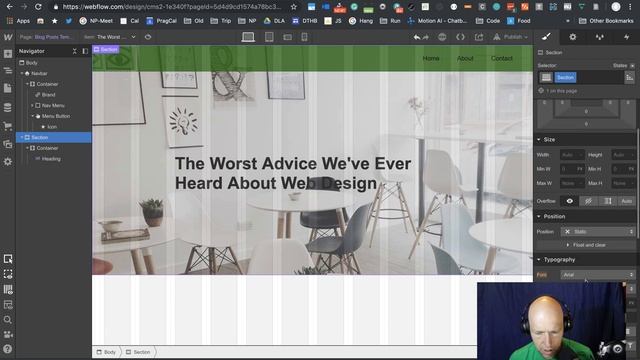The height and width of the screenshot is (360, 640).
Task: Click the globe icon in top toolbar
Action: pos(442,37)
